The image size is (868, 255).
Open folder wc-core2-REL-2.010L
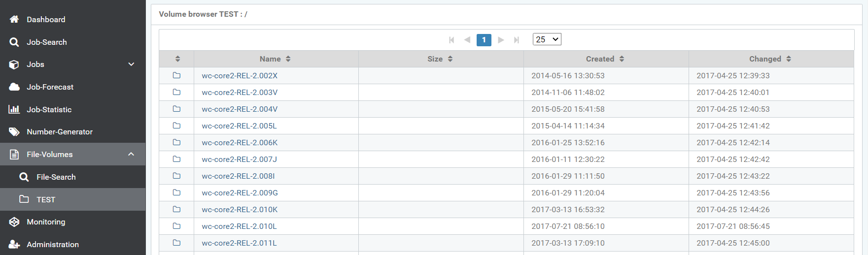click(x=239, y=226)
